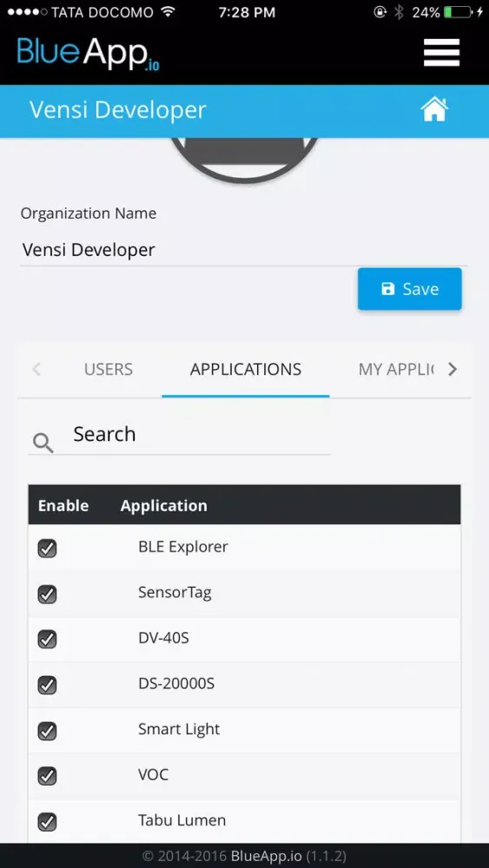The width and height of the screenshot is (489, 868).
Task: Toggle the DV-40S checkbox
Action: (x=47, y=640)
